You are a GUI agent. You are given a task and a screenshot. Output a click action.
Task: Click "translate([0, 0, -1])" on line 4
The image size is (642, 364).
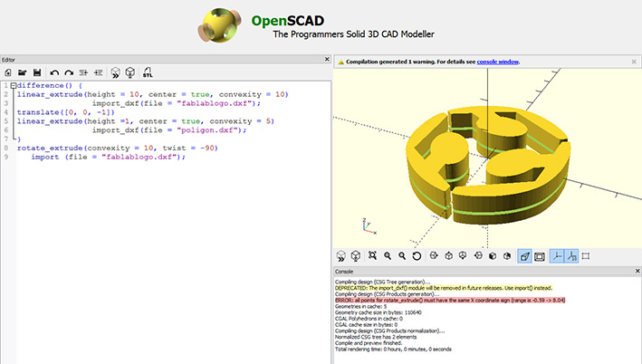[66, 112]
